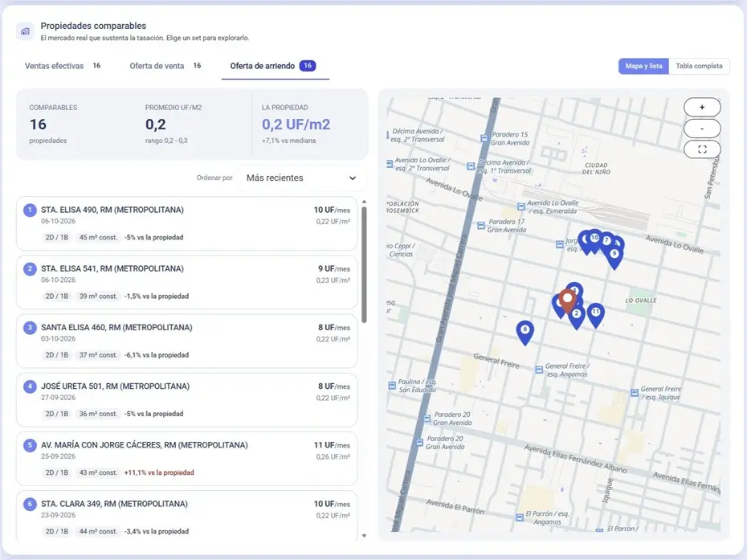
Task: Click the El Parrón esq. Angamos bus stop icon
Action: tap(519, 517)
